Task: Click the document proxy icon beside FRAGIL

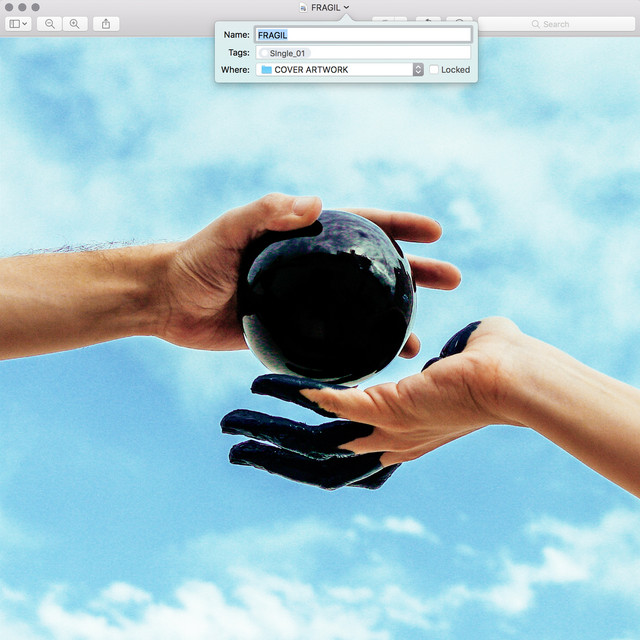Action: point(303,7)
